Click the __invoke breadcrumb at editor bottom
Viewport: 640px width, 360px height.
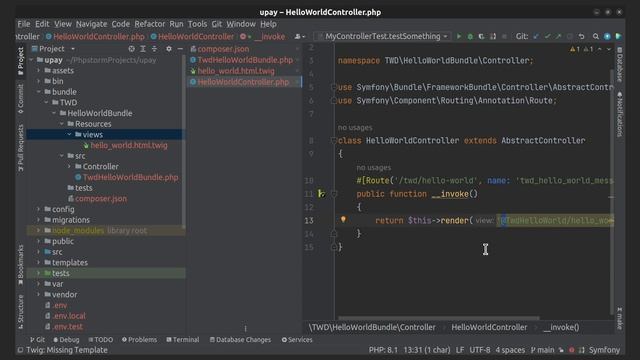561,327
